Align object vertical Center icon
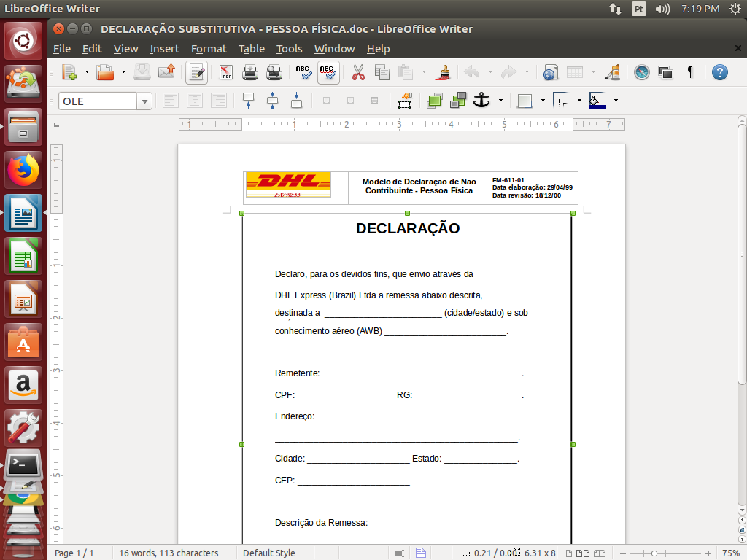The width and height of the screenshot is (747, 560). (273, 101)
